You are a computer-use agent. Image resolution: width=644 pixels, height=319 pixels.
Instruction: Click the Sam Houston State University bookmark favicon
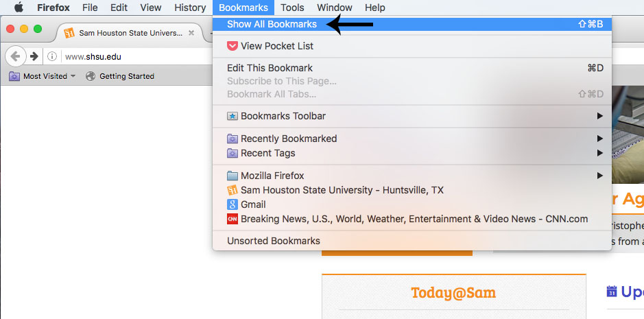click(x=232, y=190)
